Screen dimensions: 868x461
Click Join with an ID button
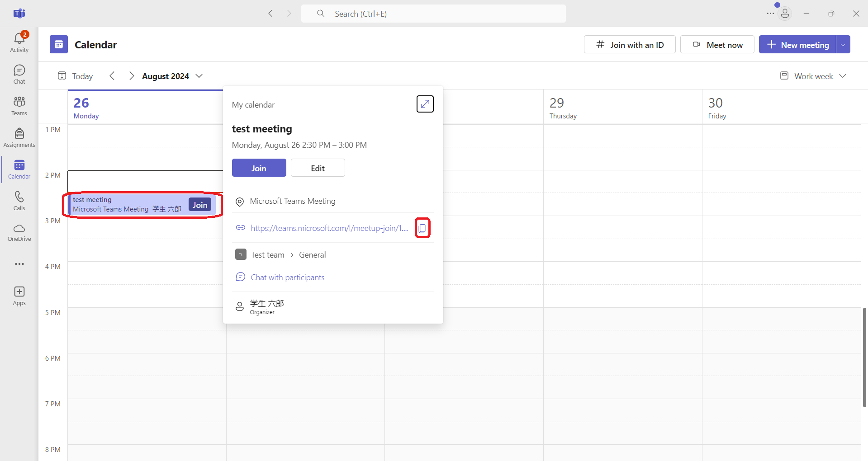[x=630, y=44]
